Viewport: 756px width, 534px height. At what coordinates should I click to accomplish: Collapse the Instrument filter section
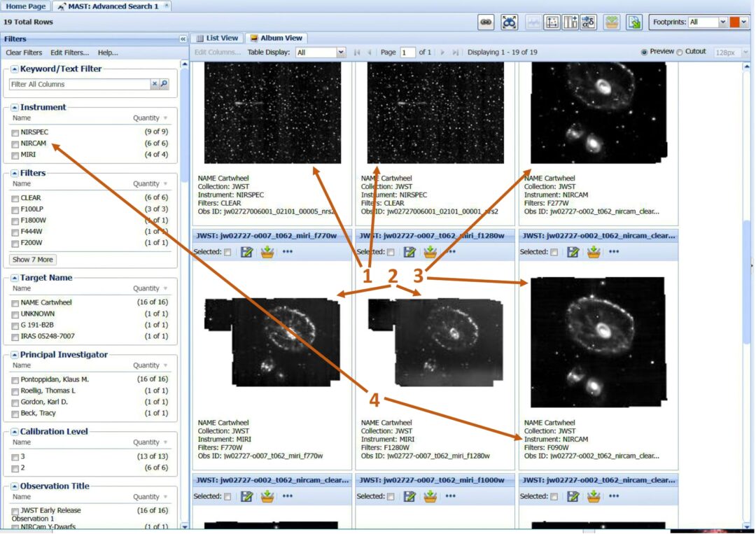pos(15,108)
